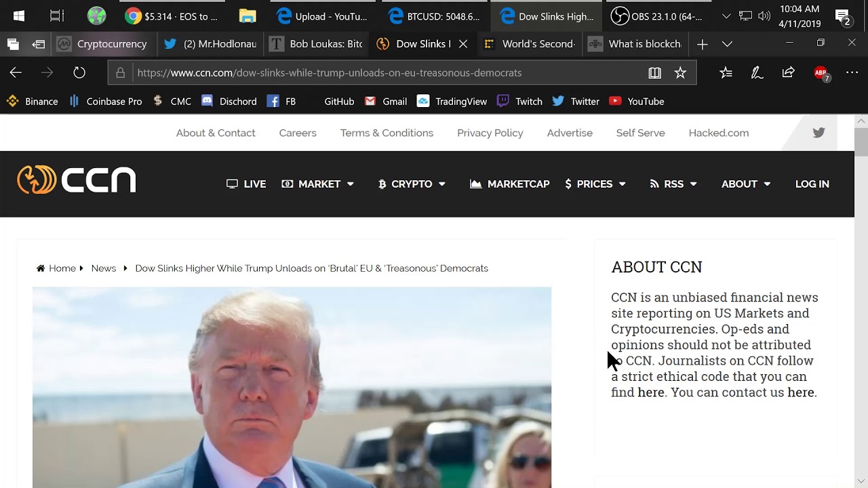Open Terms & Conditions link

pyautogui.click(x=387, y=133)
